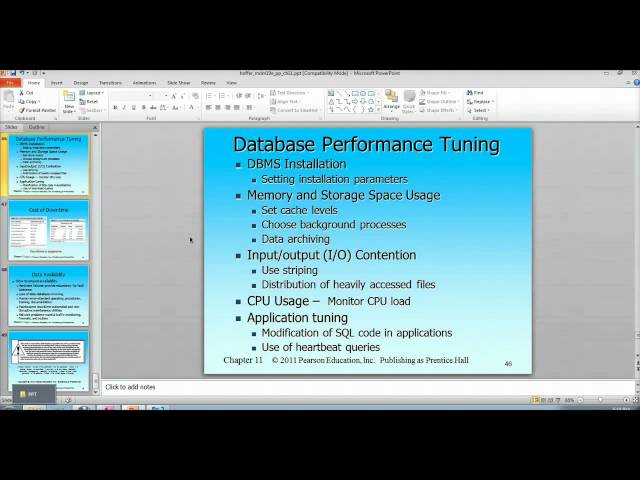The width and height of the screenshot is (640, 480).
Task: Switch to the Transitions ribbon tab
Action: 110,83
